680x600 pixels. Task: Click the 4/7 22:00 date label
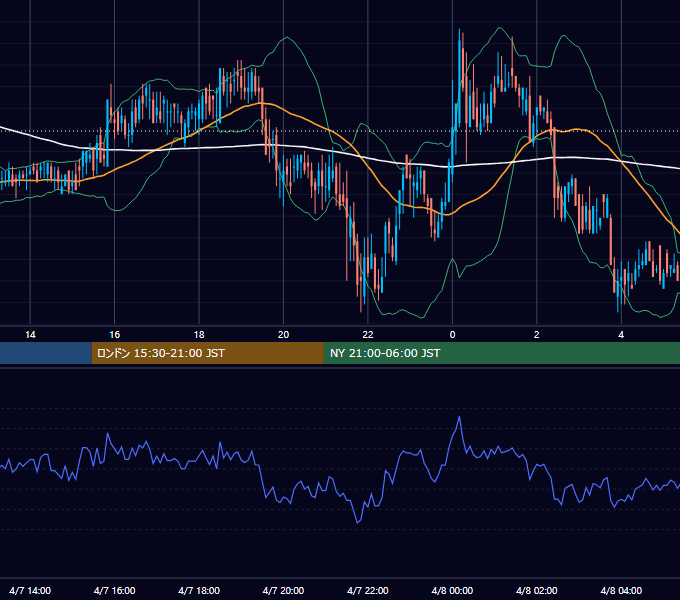(x=368, y=590)
